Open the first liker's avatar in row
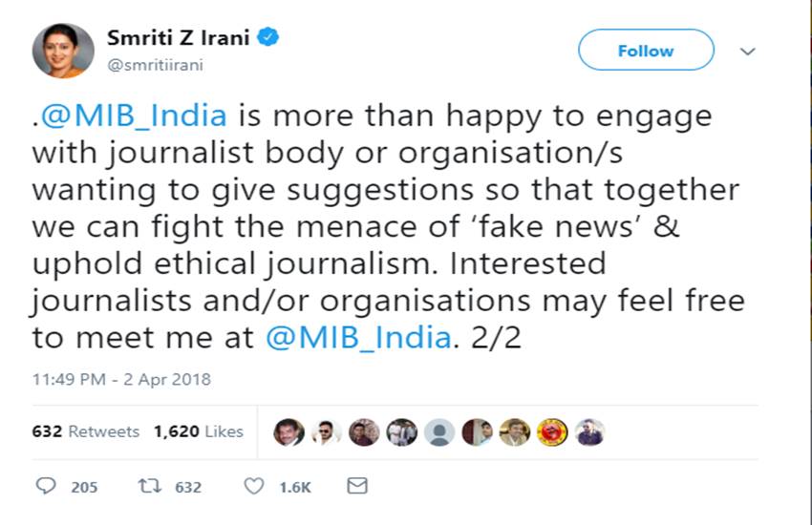This screenshot has width=812, height=525. click(288, 432)
